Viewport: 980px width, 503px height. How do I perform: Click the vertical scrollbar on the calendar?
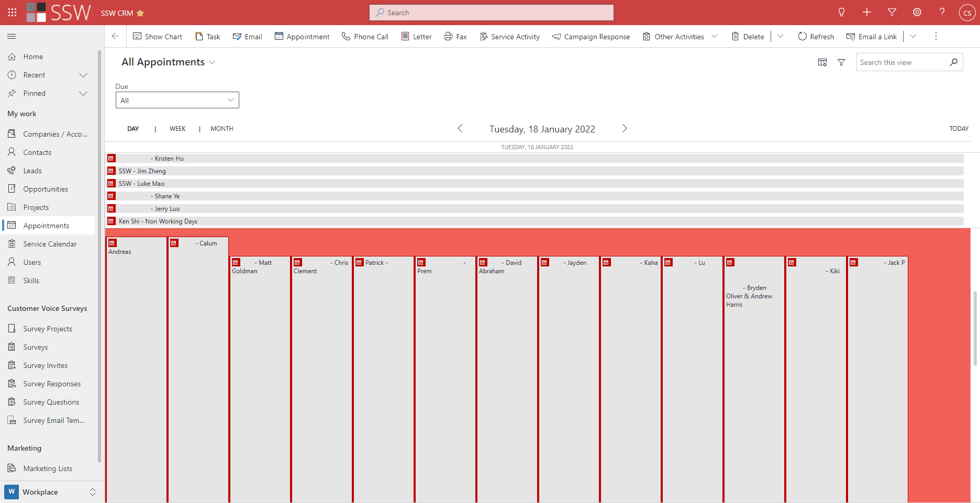point(975,328)
